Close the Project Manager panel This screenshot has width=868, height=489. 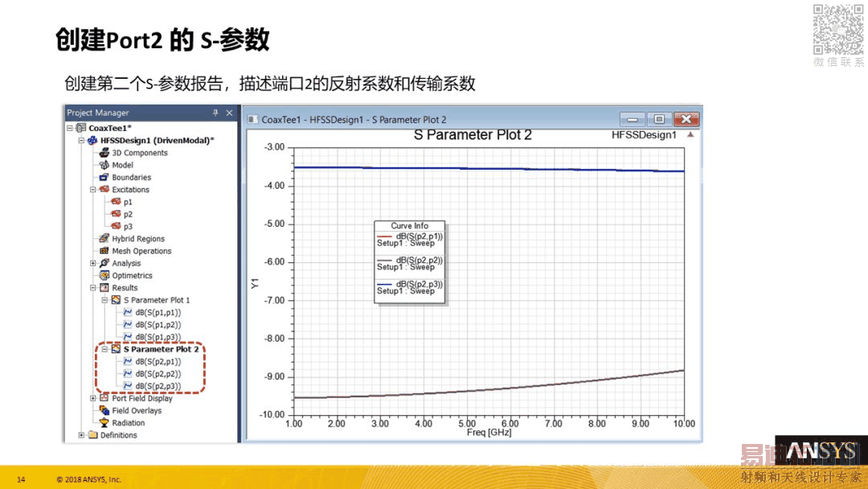click(229, 113)
